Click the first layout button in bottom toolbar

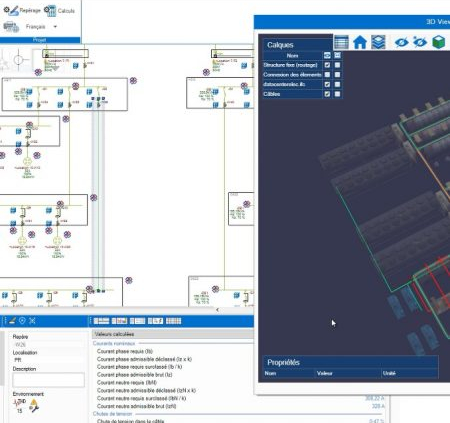tap(101, 321)
